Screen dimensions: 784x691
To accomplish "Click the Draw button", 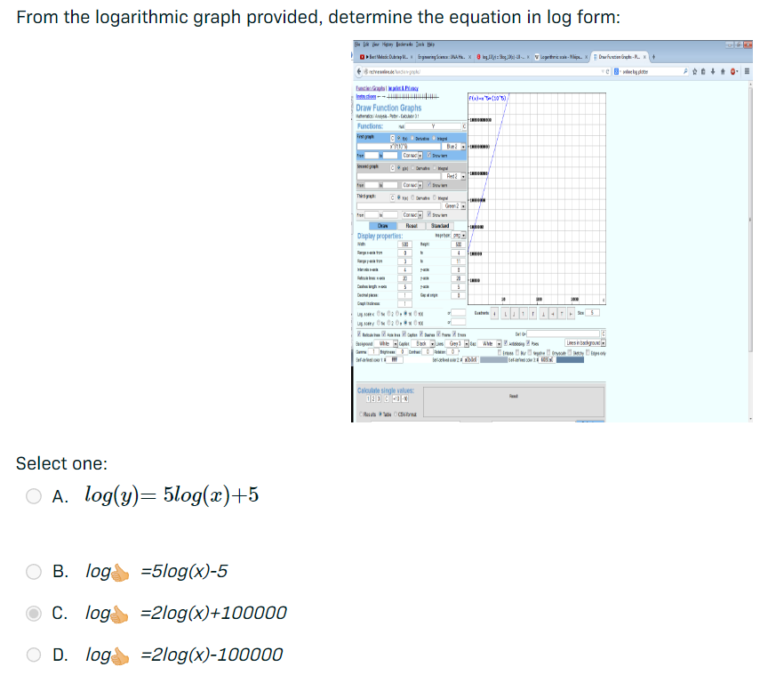I will click(383, 226).
